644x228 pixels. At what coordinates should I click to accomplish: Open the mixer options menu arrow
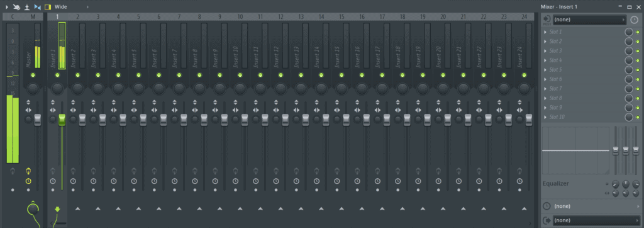pos(6,7)
